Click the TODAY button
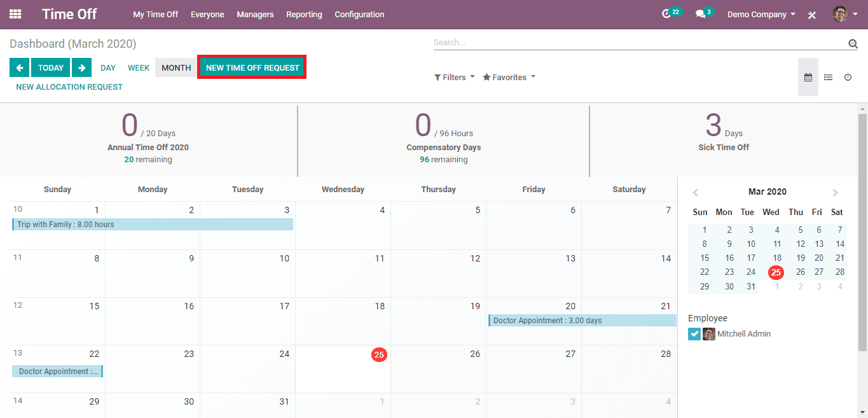This screenshot has width=868, height=418. point(51,67)
